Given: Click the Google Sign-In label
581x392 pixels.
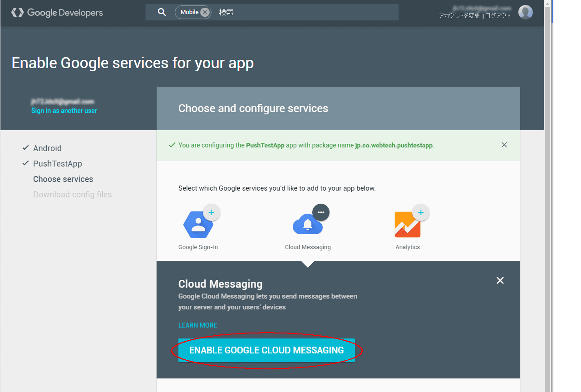Looking at the screenshot, I should point(198,247).
